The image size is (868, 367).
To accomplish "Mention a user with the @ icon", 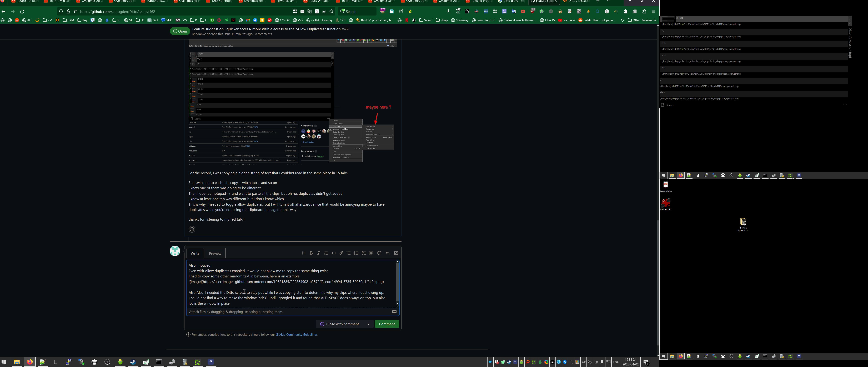I will [x=371, y=253].
